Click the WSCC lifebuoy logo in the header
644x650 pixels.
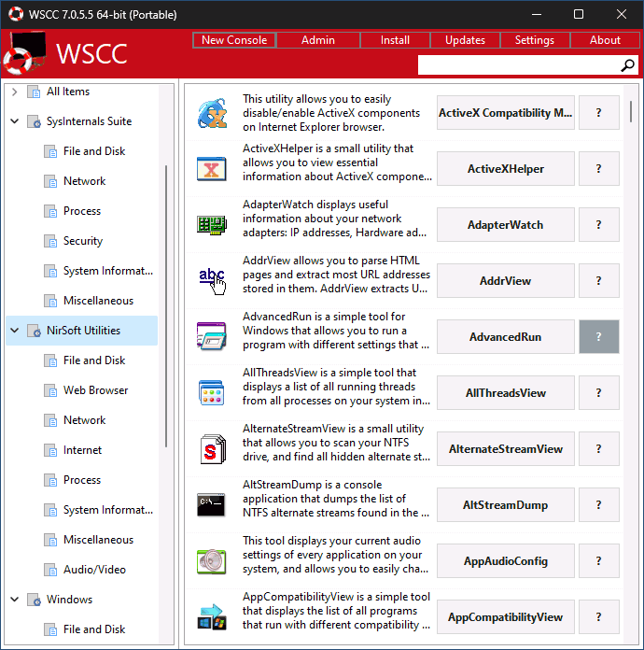pos(24,53)
